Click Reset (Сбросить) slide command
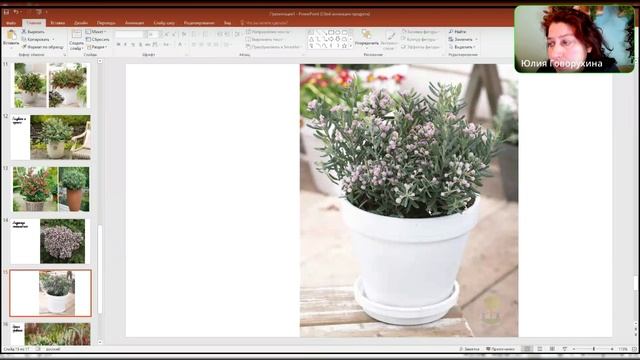The width and height of the screenshot is (640, 360). pos(97,39)
